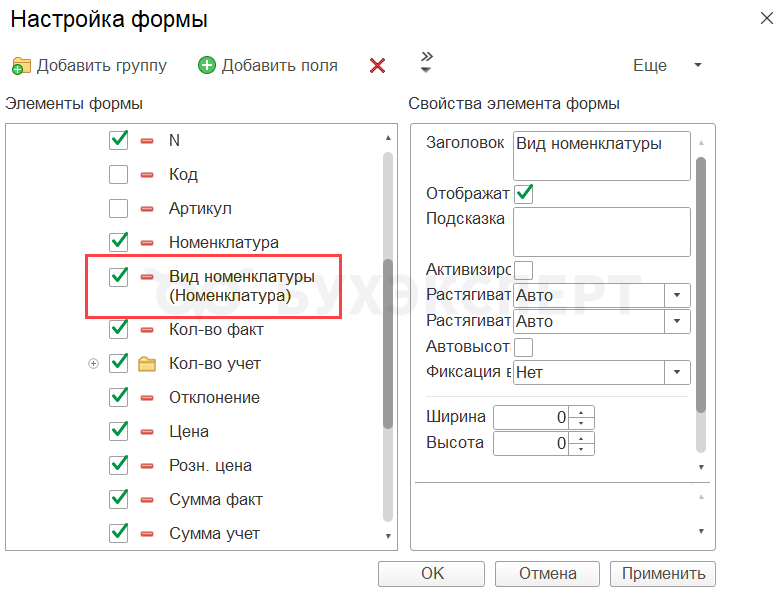Click the double-chevron more commands icon
Viewport: 784px width, 592px height.
point(427,62)
